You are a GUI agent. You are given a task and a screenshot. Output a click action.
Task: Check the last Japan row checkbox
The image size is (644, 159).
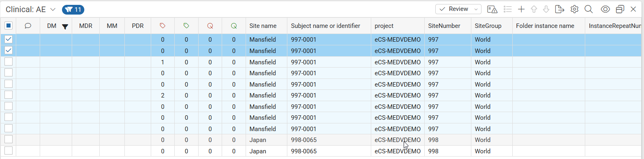(x=9, y=151)
